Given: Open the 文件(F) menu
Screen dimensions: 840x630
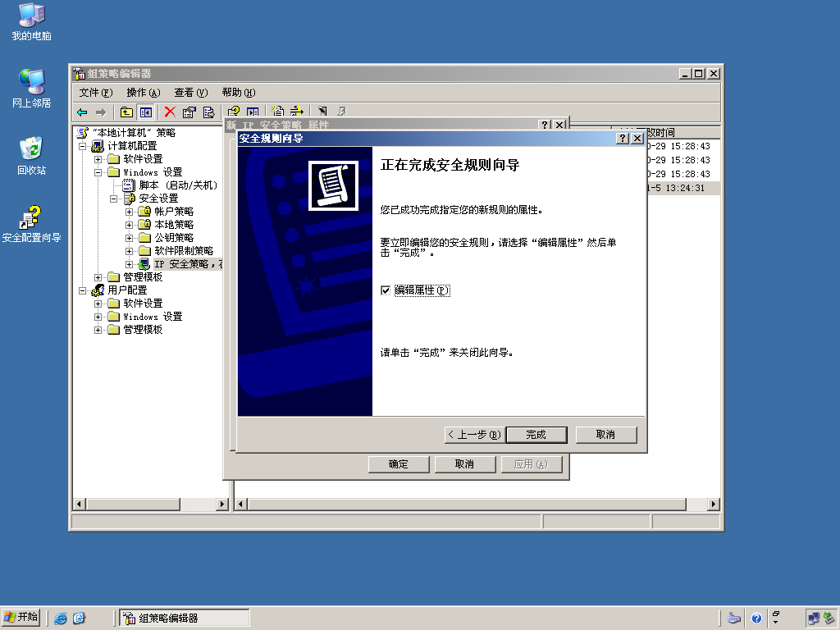Looking at the screenshot, I should pyautogui.click(x=96, y=93).
